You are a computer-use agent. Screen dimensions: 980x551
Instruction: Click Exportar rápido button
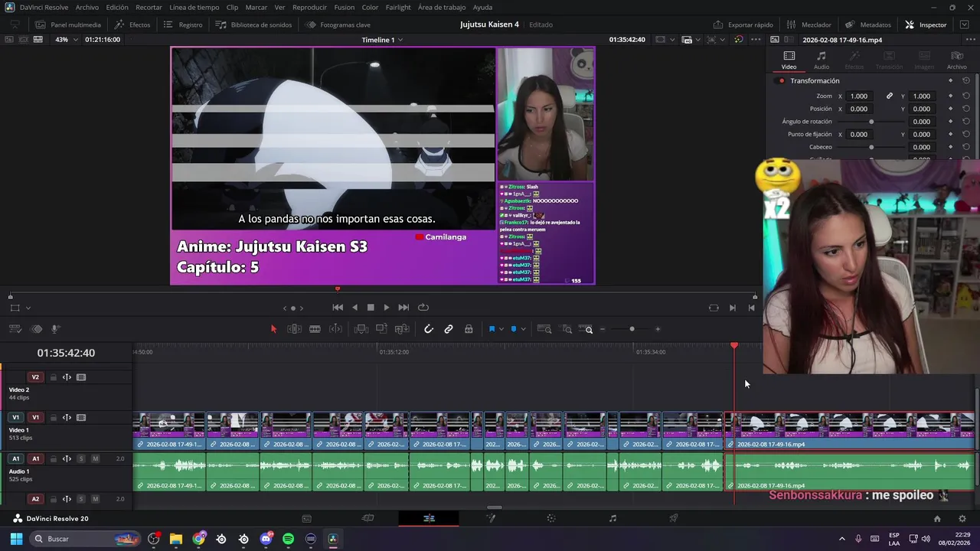pyautogui.click(x=743, y=24)
